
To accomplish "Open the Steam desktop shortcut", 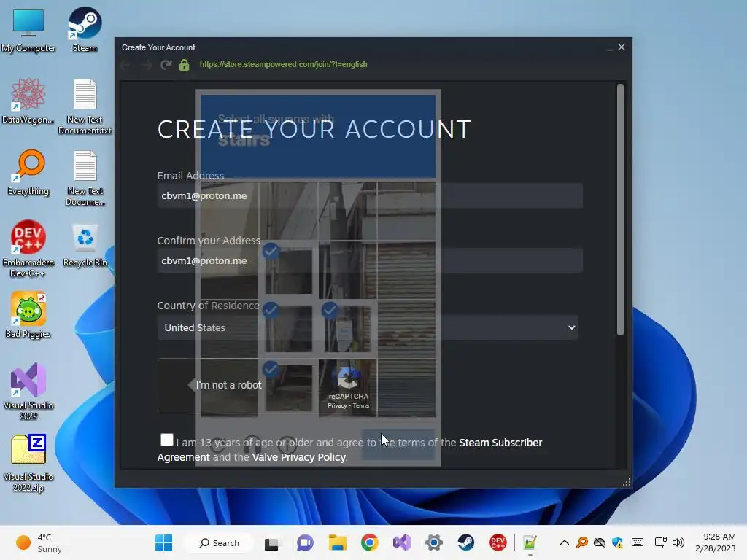I will click(85, 29).
